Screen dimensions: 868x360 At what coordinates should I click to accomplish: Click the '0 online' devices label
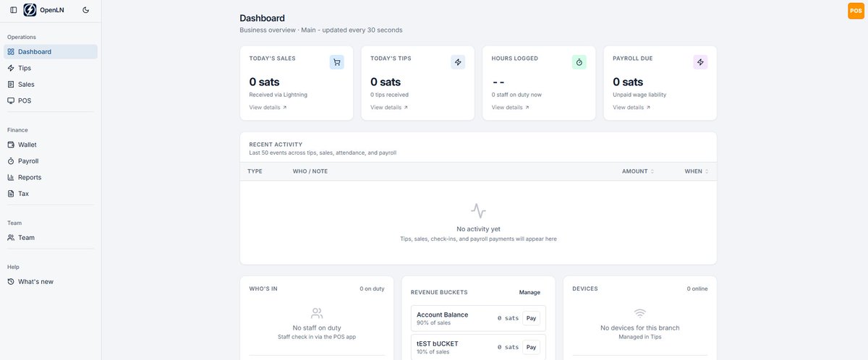pos(697,288)
